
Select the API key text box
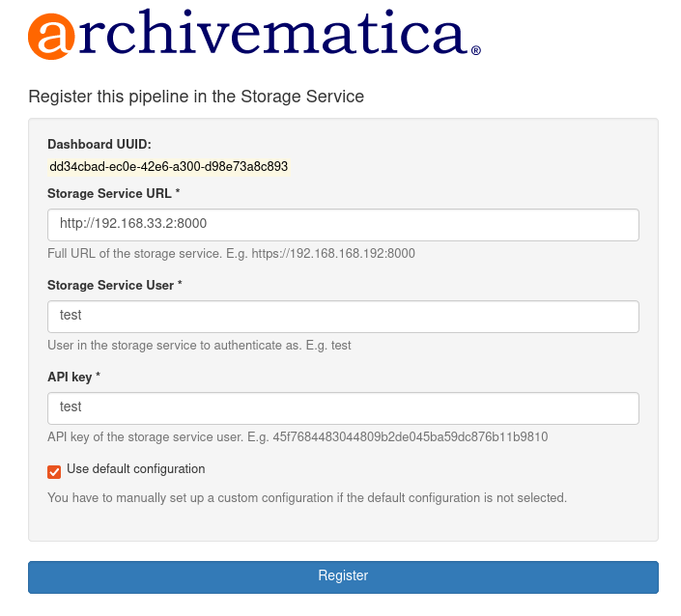(343, 408)
